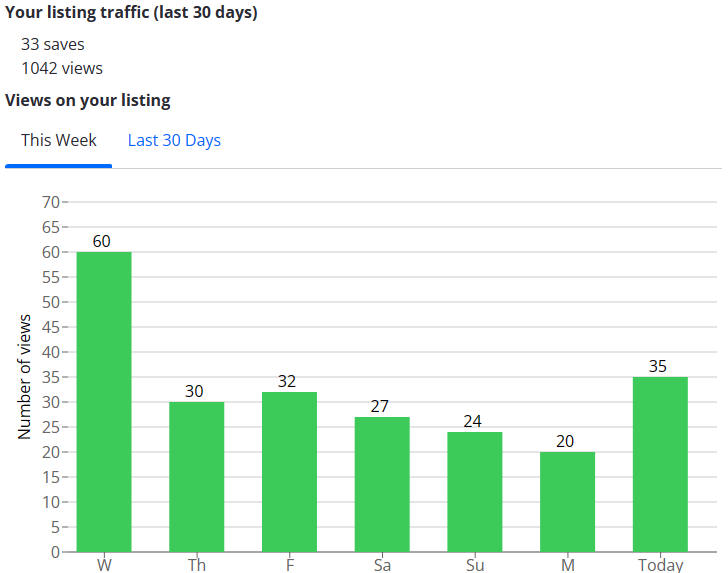This screenshot has width=728, height=573.
Task: Switch to the This Week tab
Action: click(58, 140)
